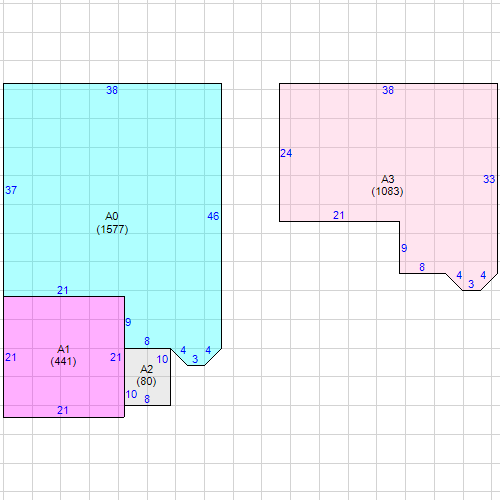
Task: Select the 3 dimension in A0's bottom notch
Action: tap(195, 359)
